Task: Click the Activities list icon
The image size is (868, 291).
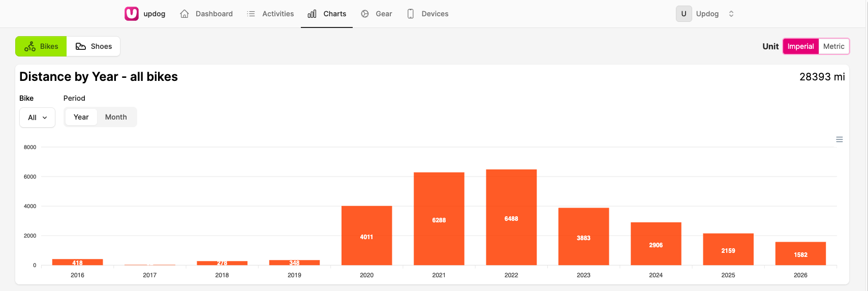Action: [x=251, y=14]
